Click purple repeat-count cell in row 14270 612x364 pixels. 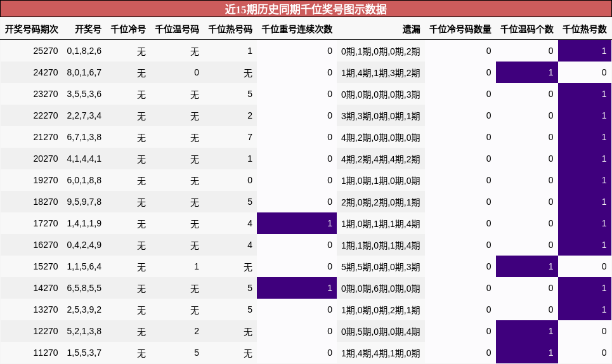click(x=297, y=289)
